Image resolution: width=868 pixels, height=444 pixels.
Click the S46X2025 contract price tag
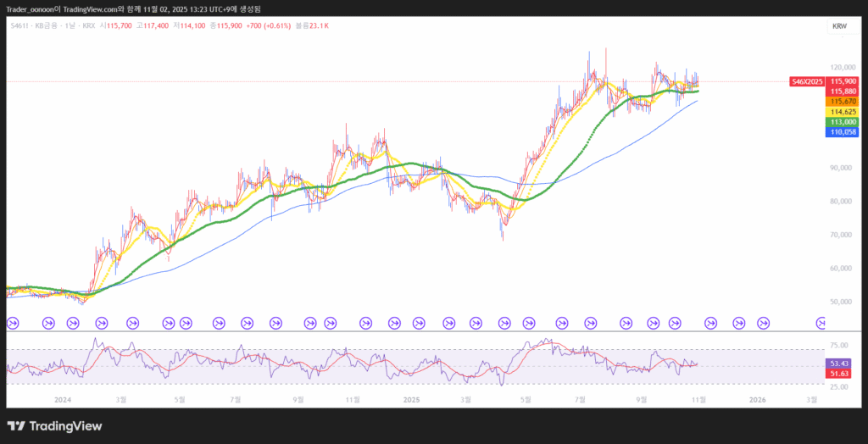click(807, 81)
